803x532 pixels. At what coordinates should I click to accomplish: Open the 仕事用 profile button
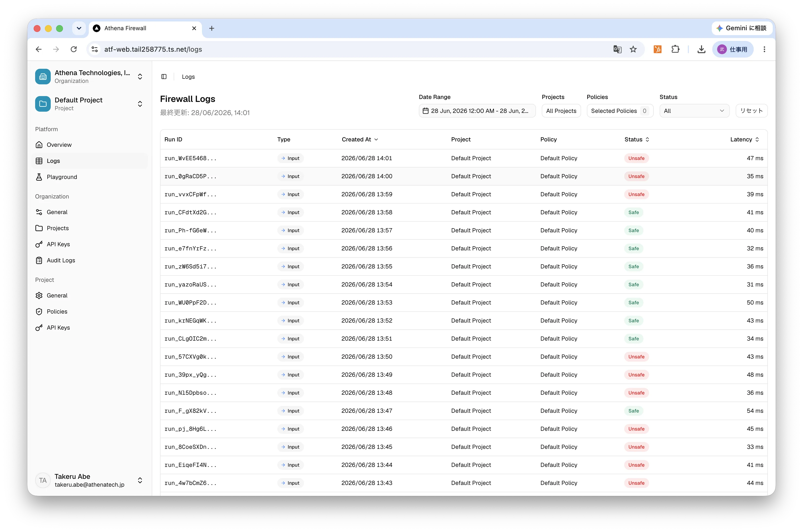click(x=733, y=49)
